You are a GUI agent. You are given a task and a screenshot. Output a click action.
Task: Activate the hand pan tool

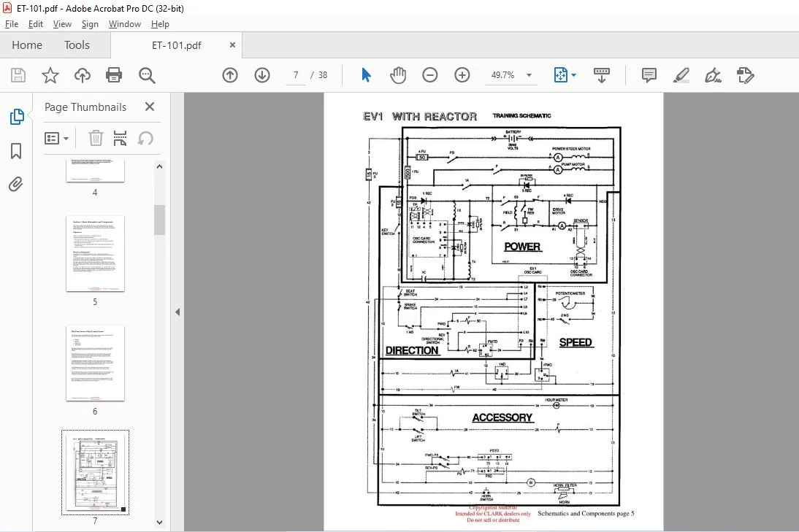398,75
